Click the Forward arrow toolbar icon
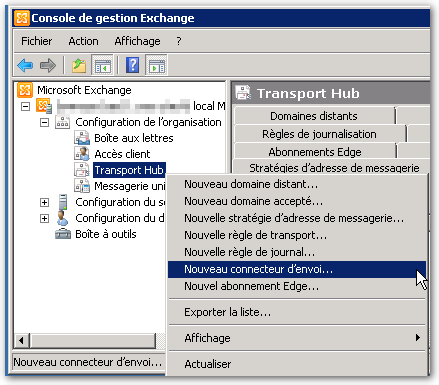 48,65
